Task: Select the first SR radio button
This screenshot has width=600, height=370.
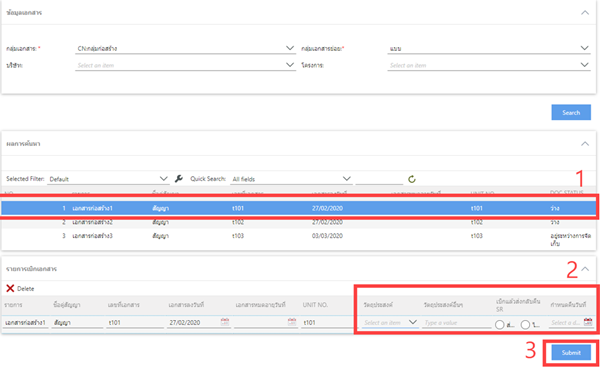Action: pyautogui.click(x=499, y=325)
